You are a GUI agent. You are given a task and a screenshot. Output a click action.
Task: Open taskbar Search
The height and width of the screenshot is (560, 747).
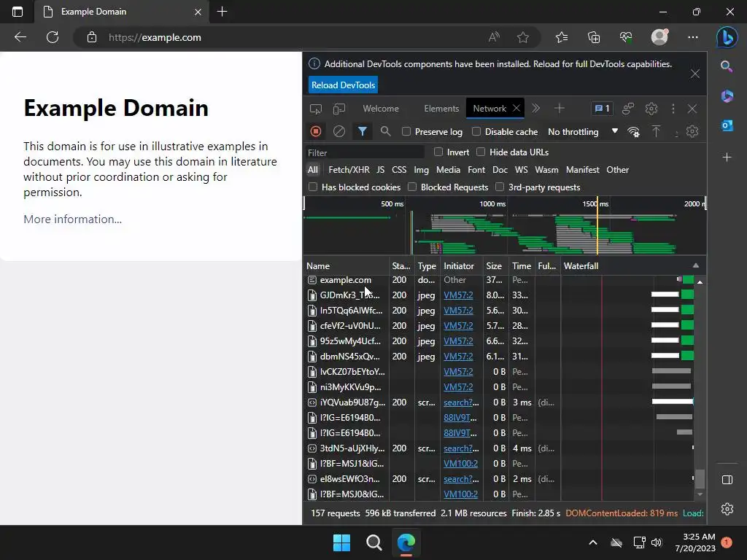pyautogui.click(x=374, y=542)
